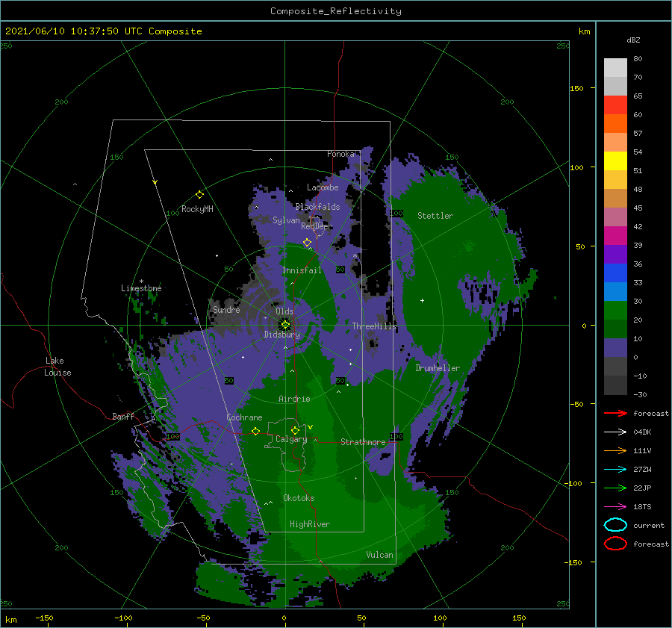The image size is (672, 628).
Task: Click the orange 111V arrow icon
Action: tap(615, 450)
